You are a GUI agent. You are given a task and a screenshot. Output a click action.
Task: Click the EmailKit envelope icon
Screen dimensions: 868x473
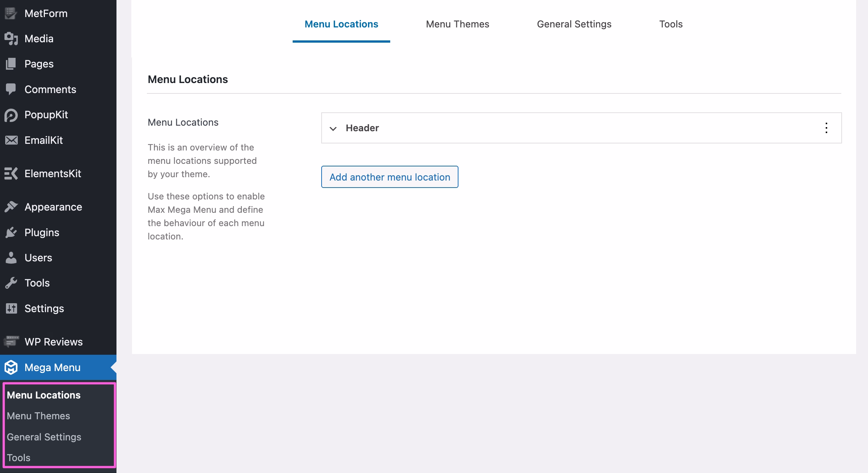(x=11, y=140)
